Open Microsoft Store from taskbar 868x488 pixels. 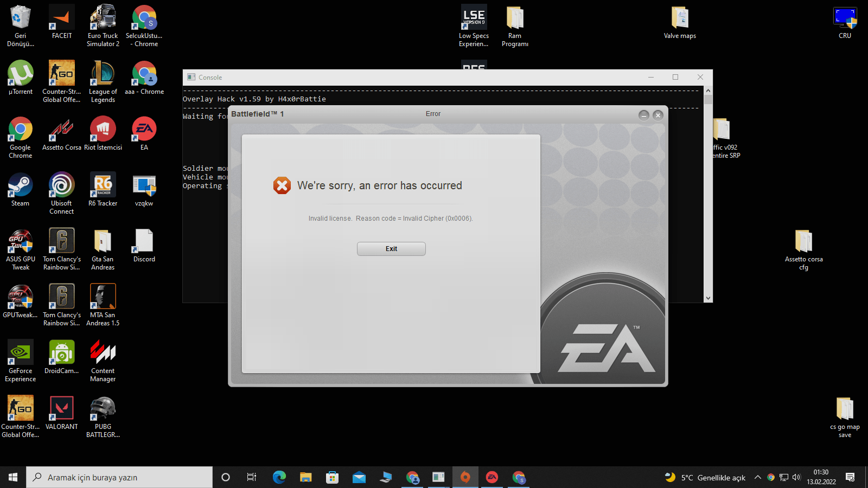[332, 477]
